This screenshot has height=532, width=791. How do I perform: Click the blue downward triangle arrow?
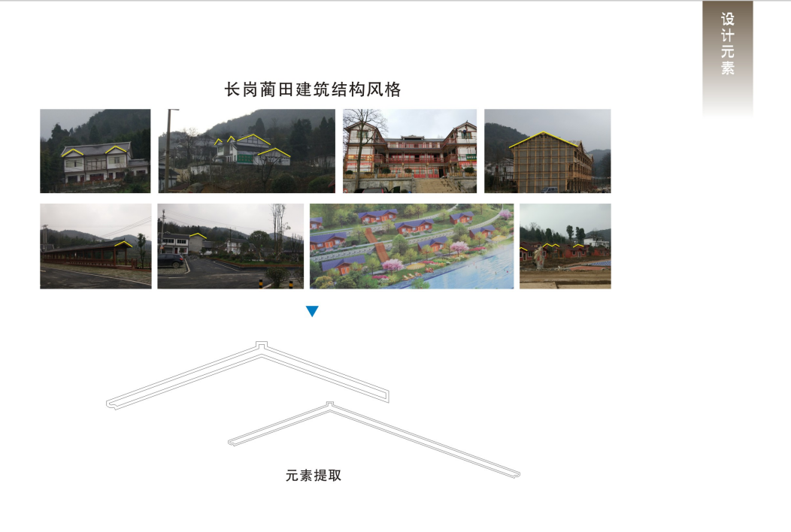click(x=313, y=311)
